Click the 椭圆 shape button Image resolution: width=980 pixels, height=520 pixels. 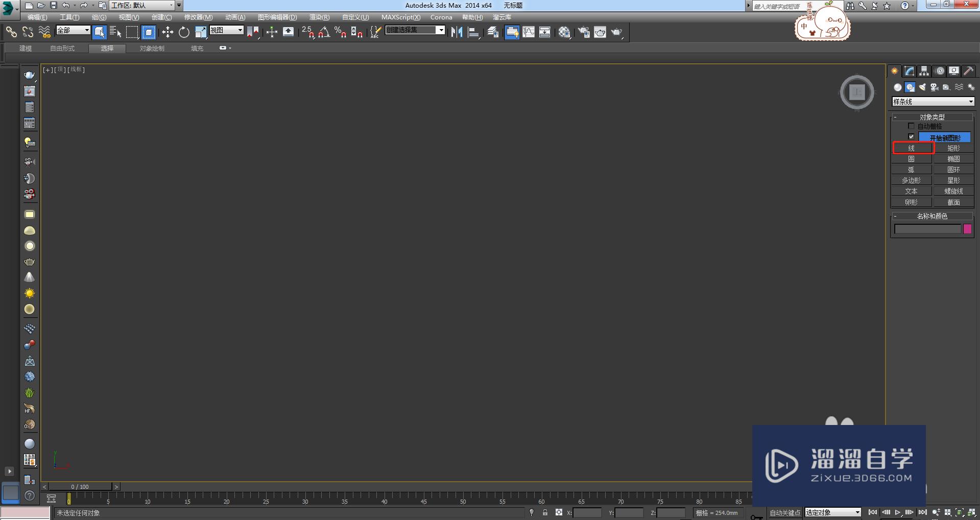pos(953,159)
